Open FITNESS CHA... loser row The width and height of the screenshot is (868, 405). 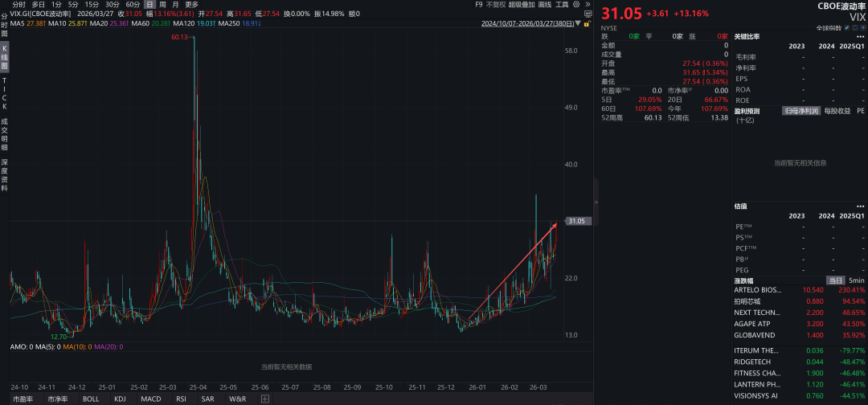[x=800, y=373]
